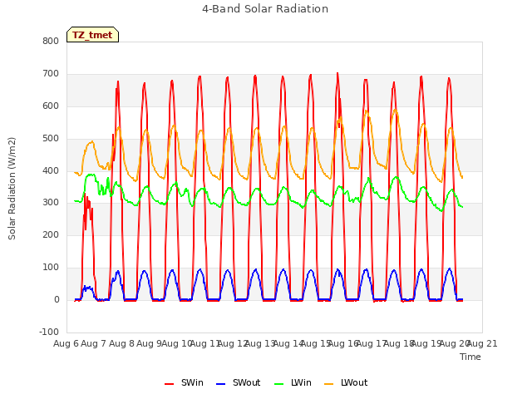532x399 pixels.
Task: Toggle the LWout series legend entry
Action: (346, 382)
